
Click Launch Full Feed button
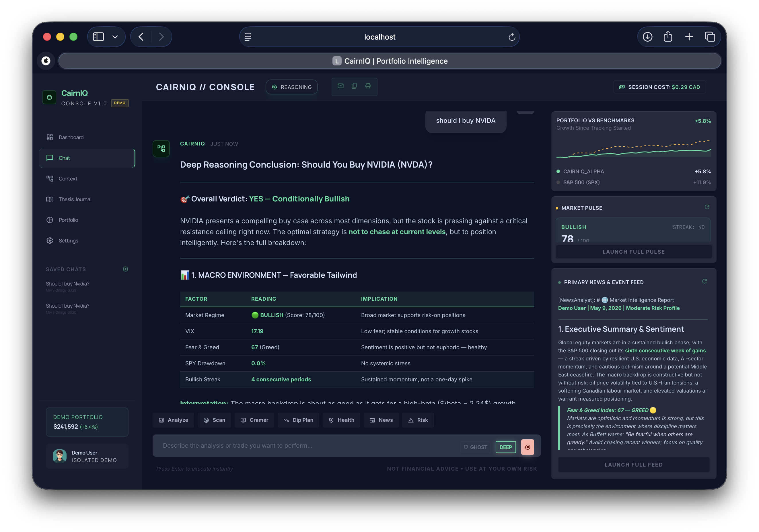point(633,465)
